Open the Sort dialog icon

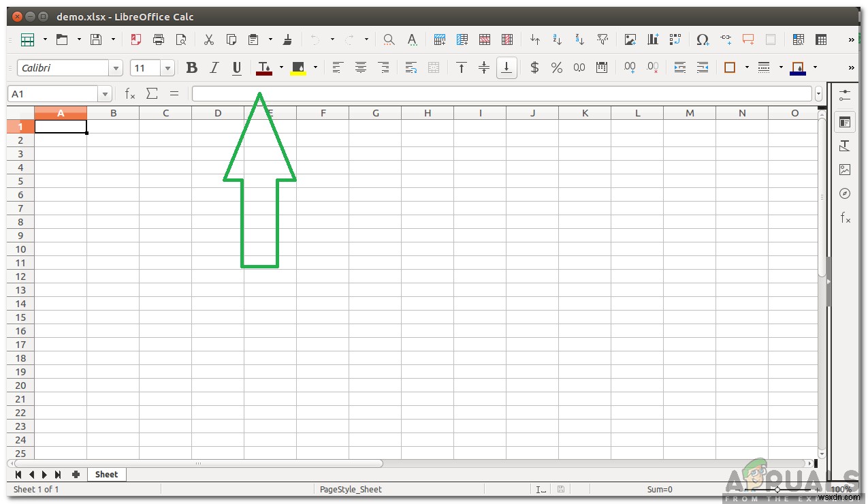535,40
